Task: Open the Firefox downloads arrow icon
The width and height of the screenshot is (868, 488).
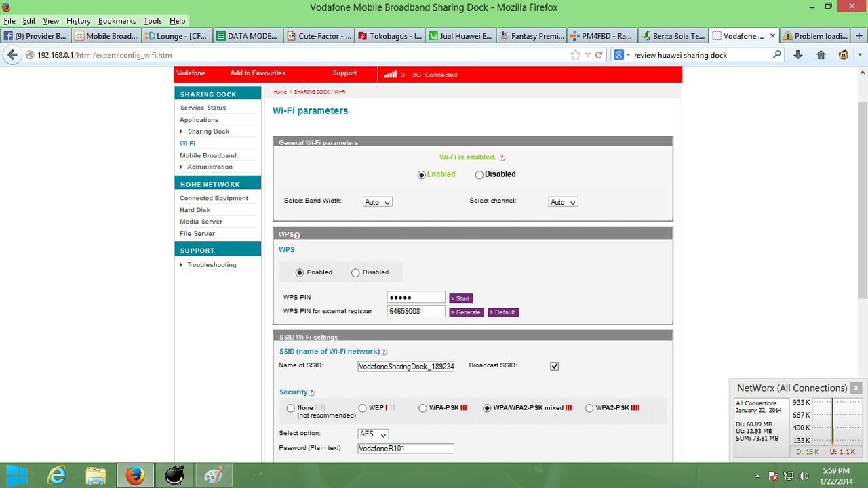Action: [798, 55]
